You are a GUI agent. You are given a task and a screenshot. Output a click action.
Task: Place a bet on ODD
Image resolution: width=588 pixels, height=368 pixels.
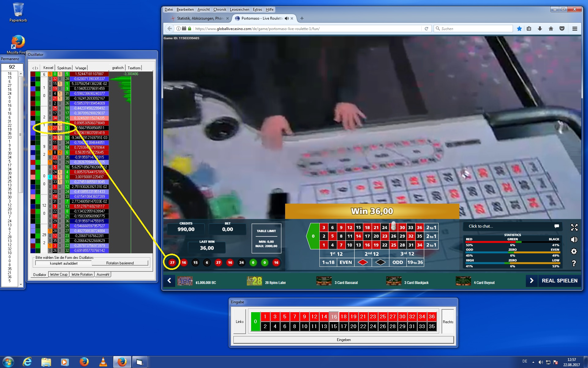click(x=398, y=262)
